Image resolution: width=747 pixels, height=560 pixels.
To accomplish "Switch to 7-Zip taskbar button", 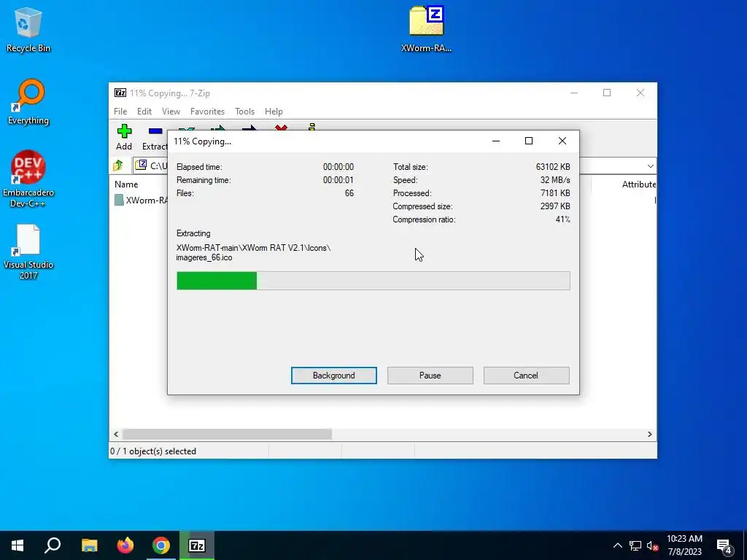I will point(197,545).
